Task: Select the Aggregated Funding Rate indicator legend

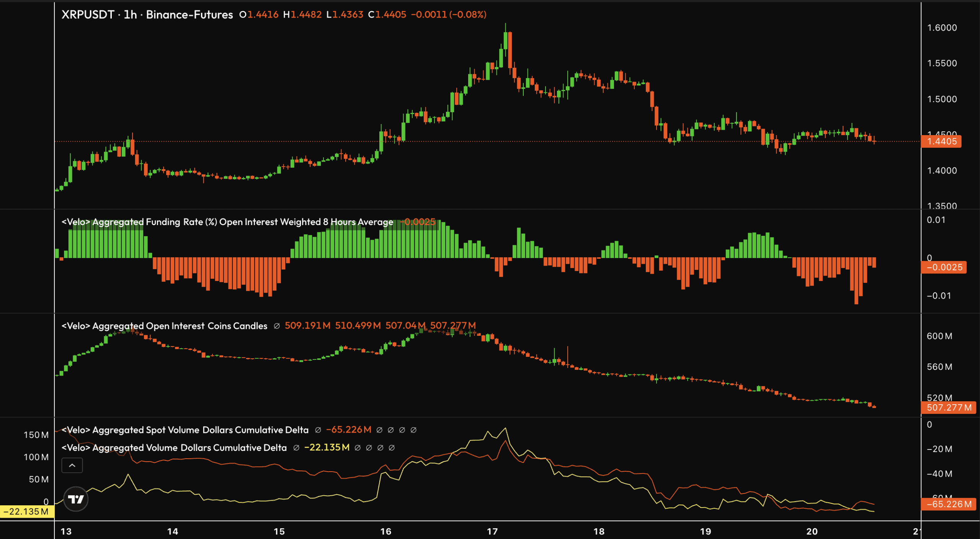Action: click(227, 222)
